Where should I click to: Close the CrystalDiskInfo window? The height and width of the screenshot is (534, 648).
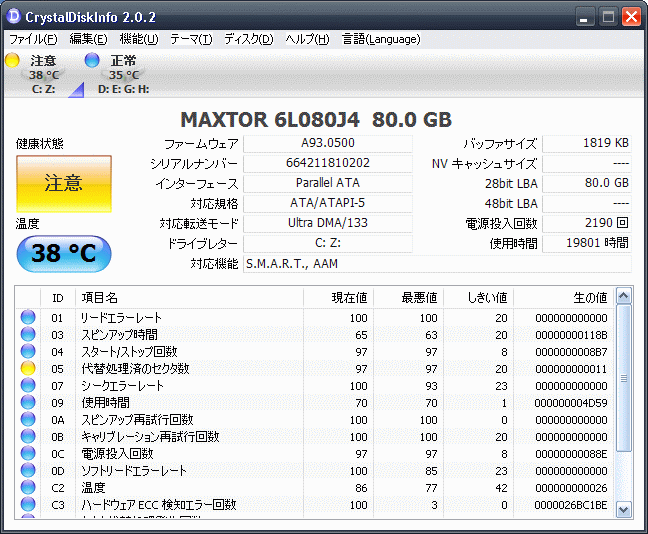click(631, 17)
